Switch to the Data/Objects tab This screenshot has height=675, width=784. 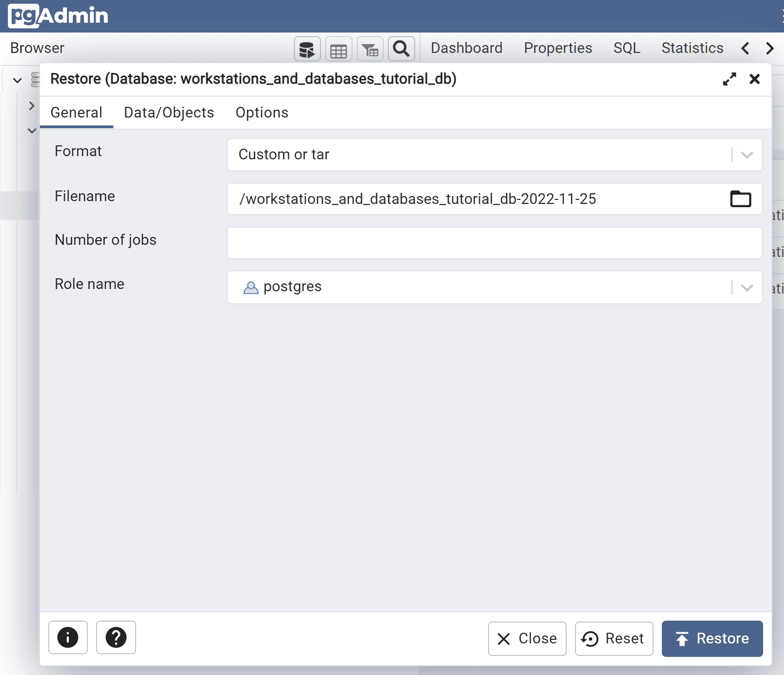[x=169, y=113]
